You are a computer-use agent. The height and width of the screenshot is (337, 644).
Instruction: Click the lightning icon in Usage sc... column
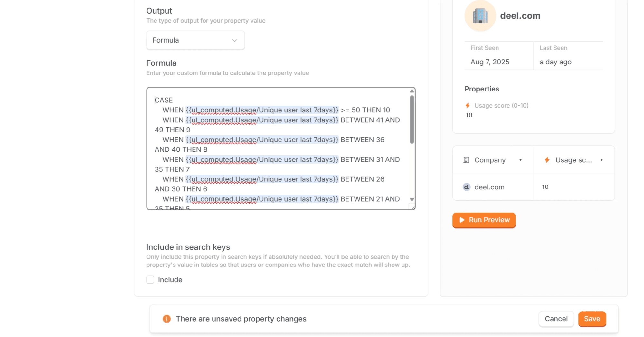(x=547, y=160)
